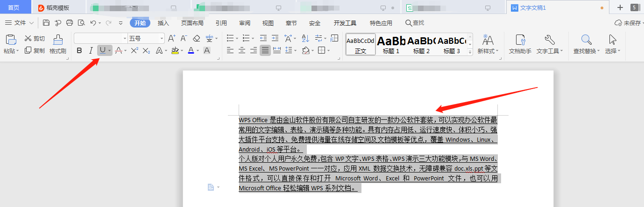This screenshot has height=207, width=644.
Task: Toggle Superscript formatting
Action: click(x=134, y=50)
